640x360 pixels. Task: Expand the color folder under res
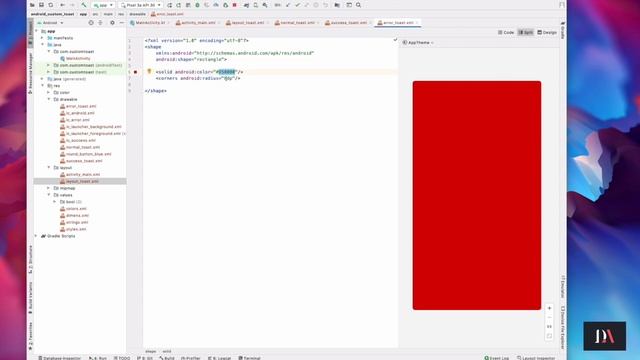coord(49,93)
